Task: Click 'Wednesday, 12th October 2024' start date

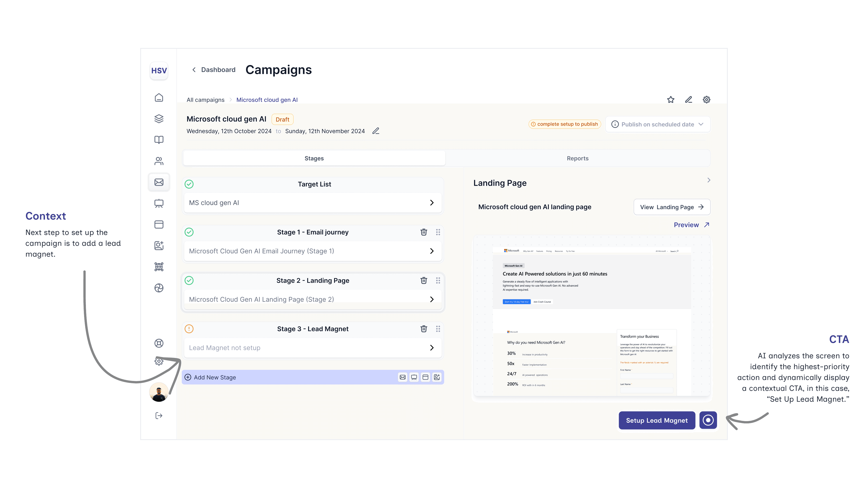Action: click(x=229, y=131)
